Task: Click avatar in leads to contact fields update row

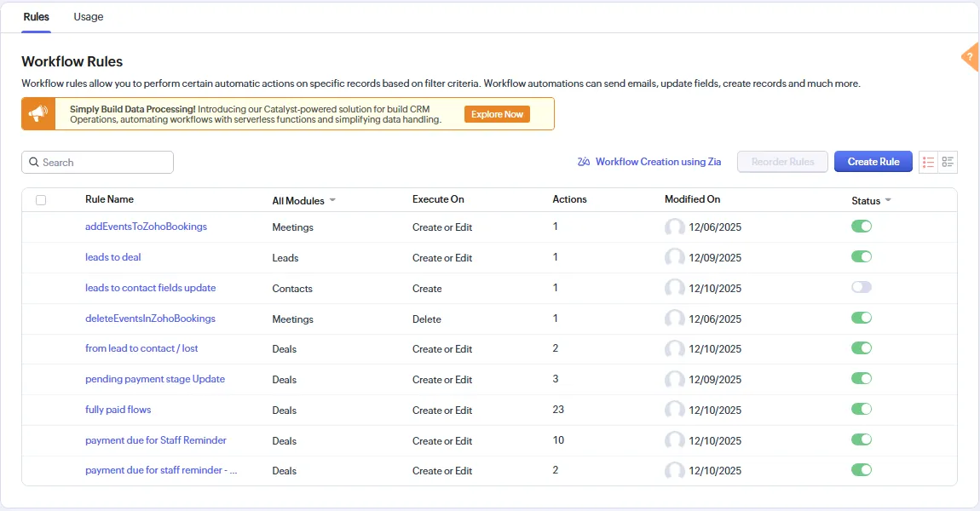Action: coord(674,288)
